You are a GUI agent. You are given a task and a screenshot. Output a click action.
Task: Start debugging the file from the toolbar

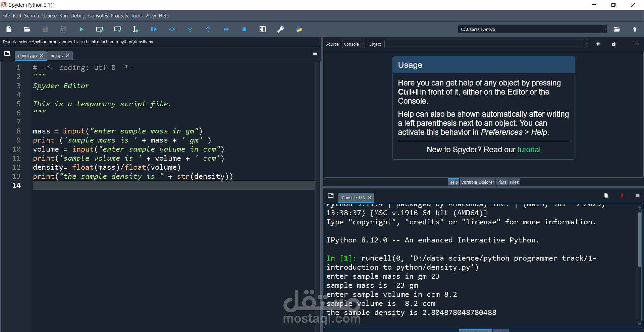[154, 30]
